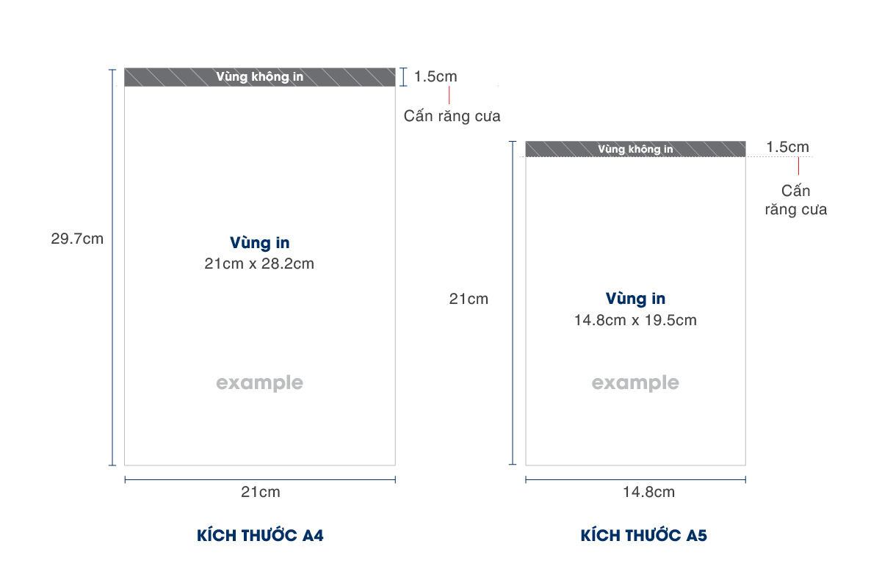
Task: Click 'Cấn răng cưa' label near A5
Action: coord(796,200)
